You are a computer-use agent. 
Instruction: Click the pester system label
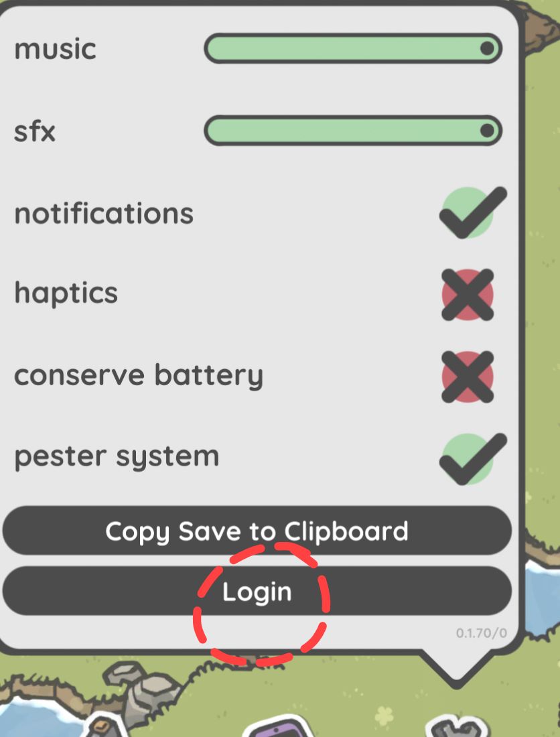pos(117,457)
